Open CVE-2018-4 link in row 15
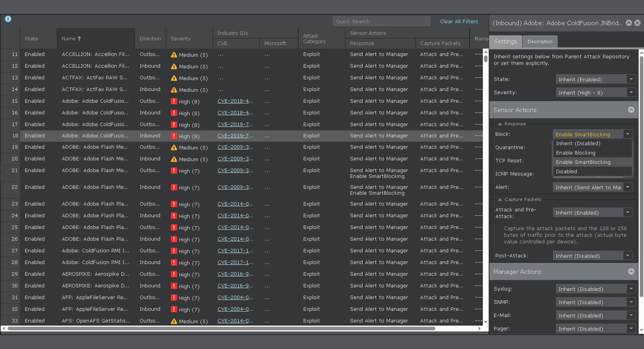The height and width of the screenshot is (349, 644). point(235,101)
